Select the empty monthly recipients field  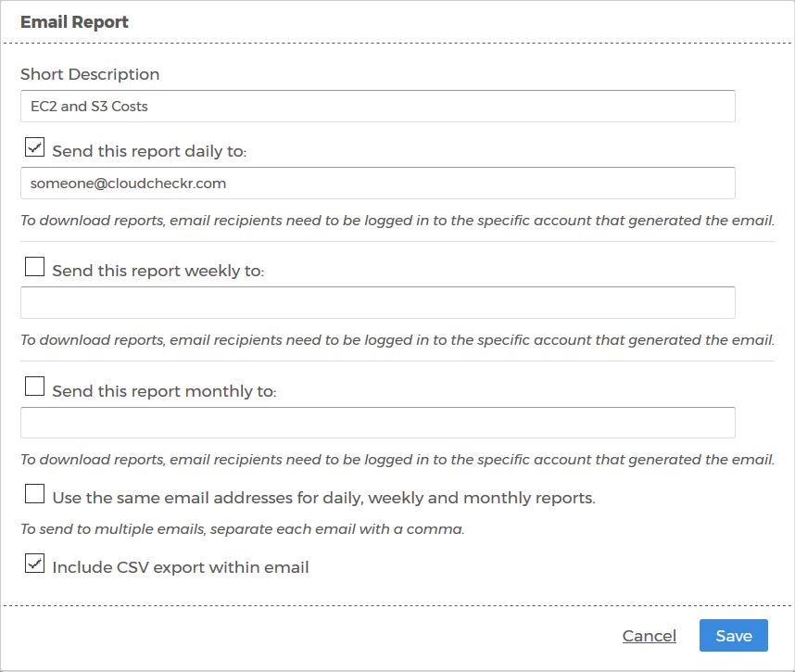(x=378, y=423)
